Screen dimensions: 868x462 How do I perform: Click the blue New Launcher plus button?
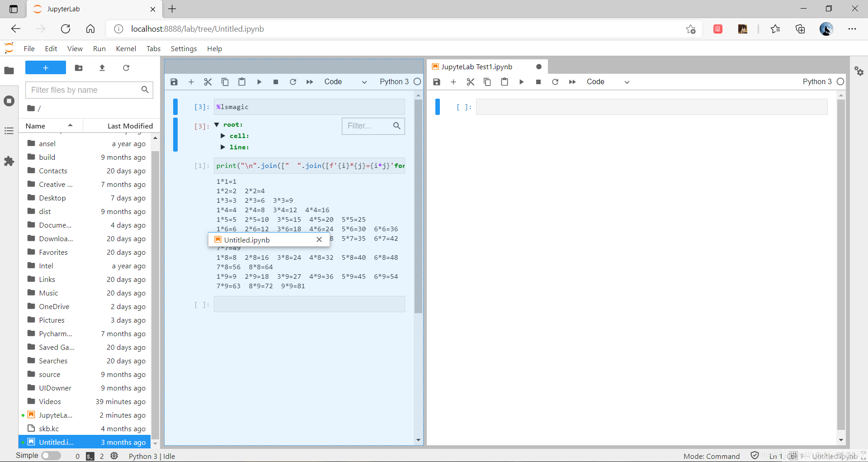click(x=46, y=68)
